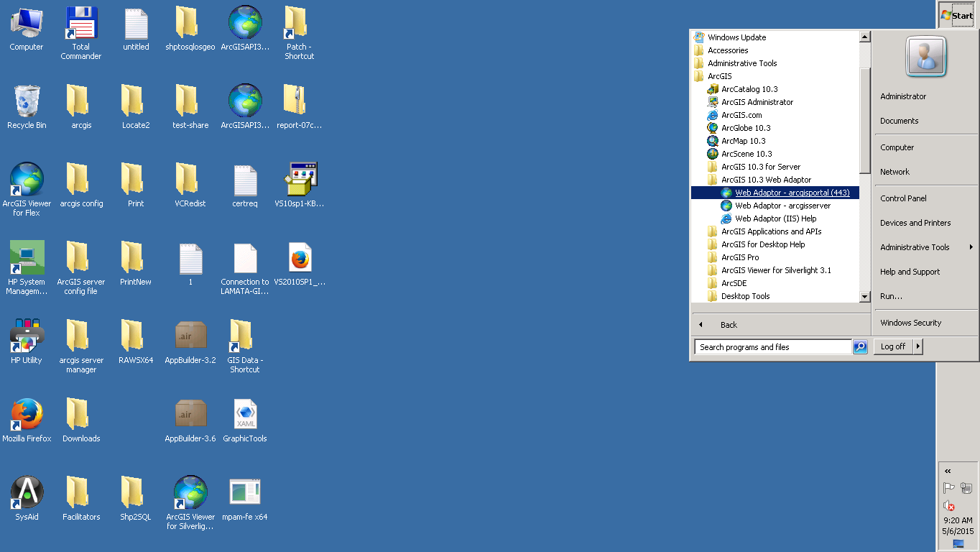Select the HP System Management desktop icon
This screenshot has height=552, width=980.
pos(27,268)
